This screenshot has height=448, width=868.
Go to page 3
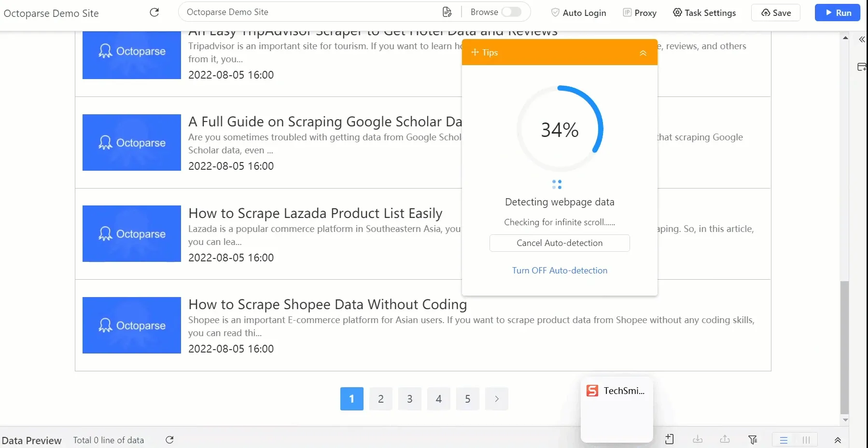click(x=410, y=399)
